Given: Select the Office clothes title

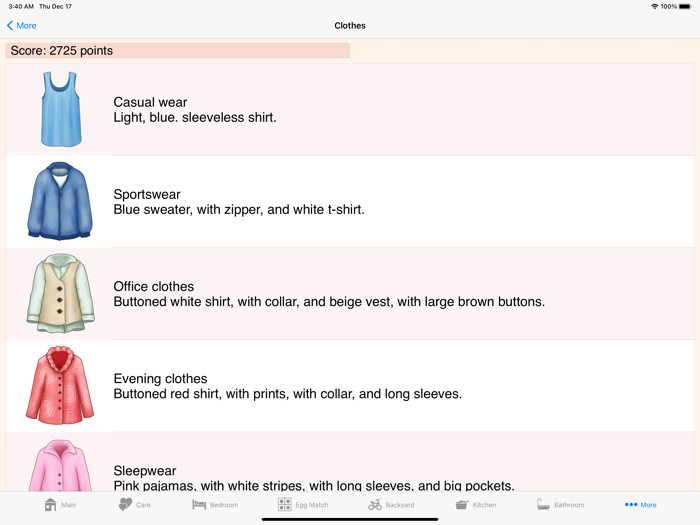Looking at the screenshot, I should pos(154,286).
